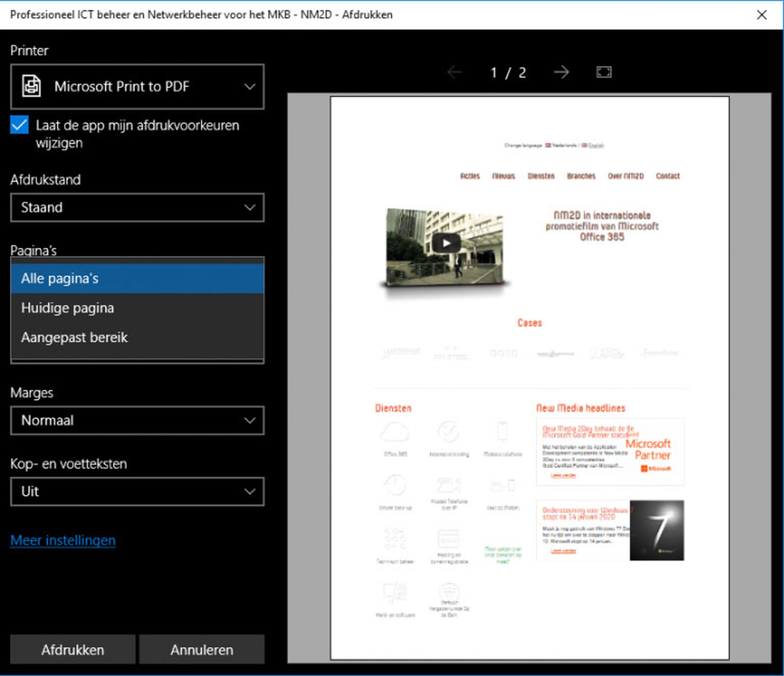Go to next preview page arrow
Viewport: 784px width, 676px height.
pos(561,72)
